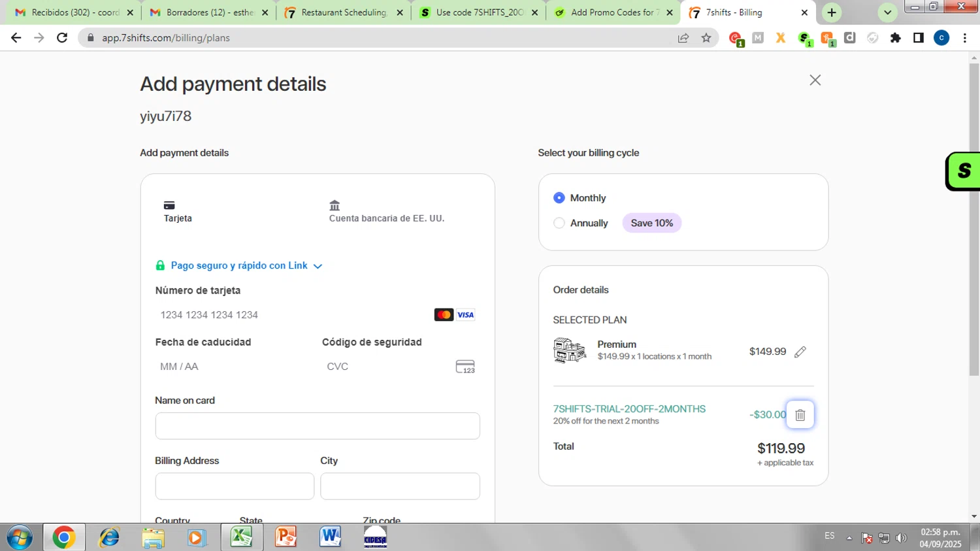Share this page via share icon
The height and width of the screenshot is (551, 980).
[x=683, y=38]
